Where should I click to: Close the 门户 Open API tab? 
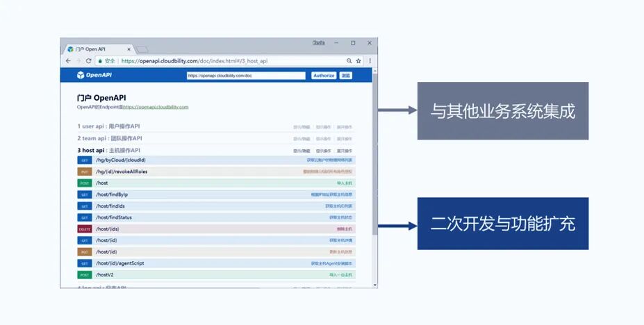pos(129,49)
